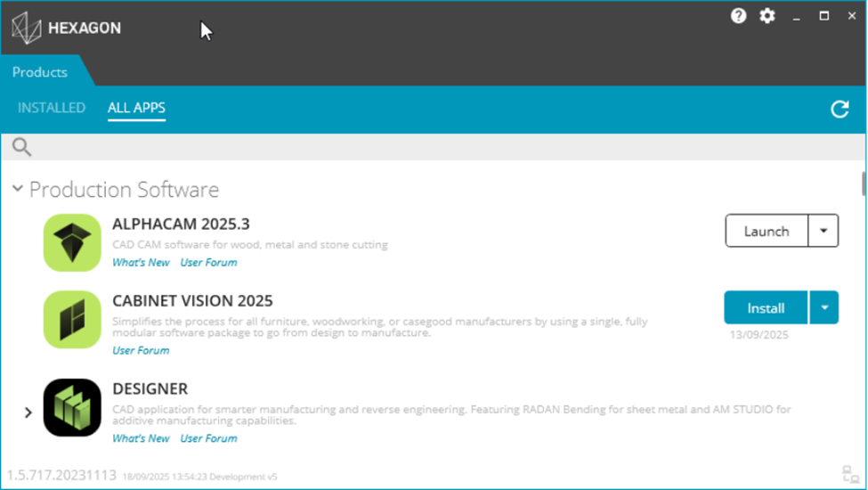
Task: Open the Help question mark icon
Action: click(738, 15)
